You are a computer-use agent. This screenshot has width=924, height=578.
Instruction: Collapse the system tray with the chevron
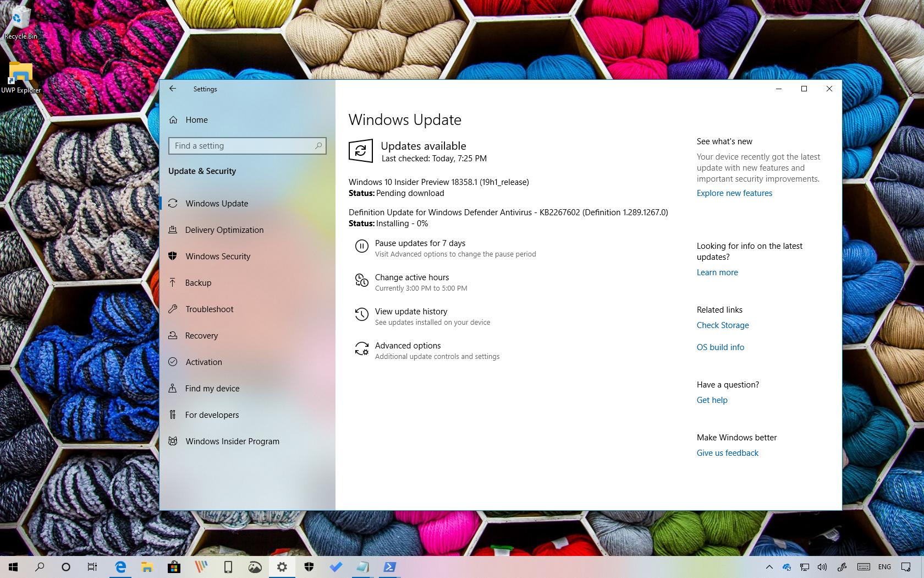tap(769, 566)
